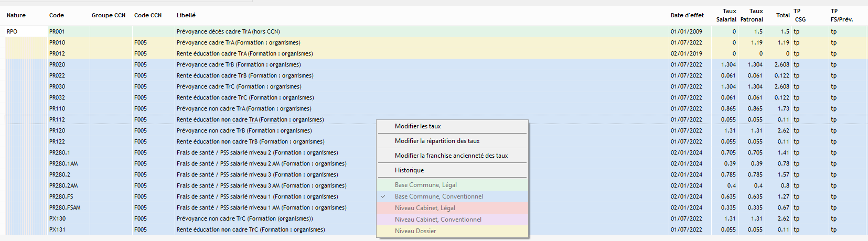Sort by the Nature column header
868x241 pixels.
click(16, 15)
